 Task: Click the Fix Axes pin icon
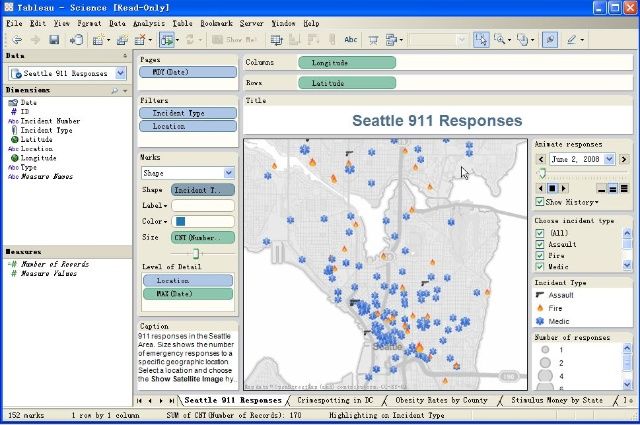click(x=550, y=40)
